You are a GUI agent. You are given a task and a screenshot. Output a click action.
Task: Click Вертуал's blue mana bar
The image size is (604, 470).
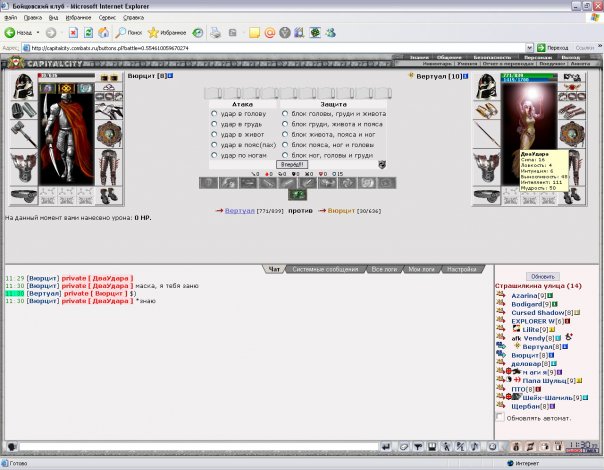(x=529, y=80)
